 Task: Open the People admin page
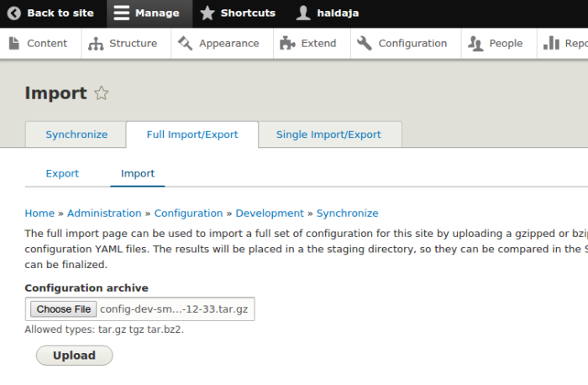click(x=496, y=44)
